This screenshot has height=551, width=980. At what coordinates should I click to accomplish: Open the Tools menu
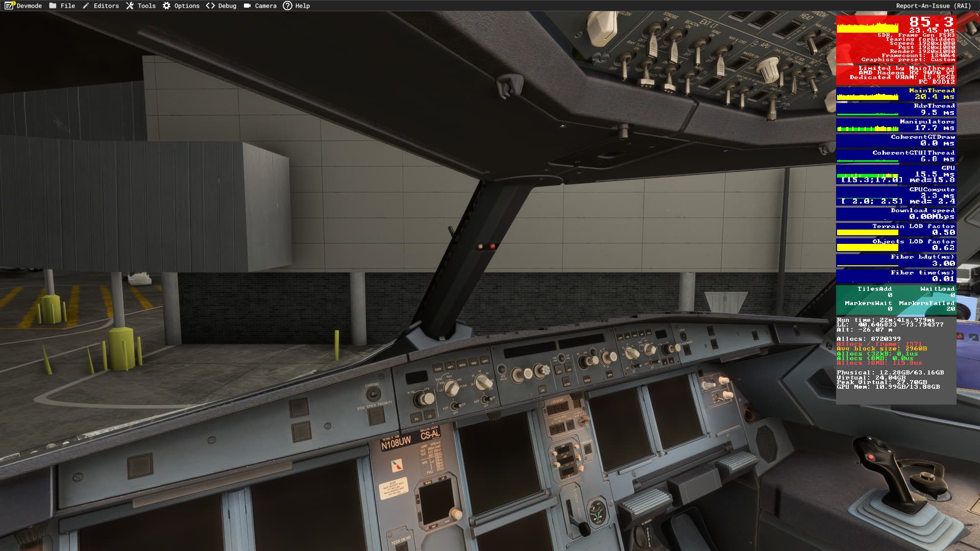(x=141, y=6)
